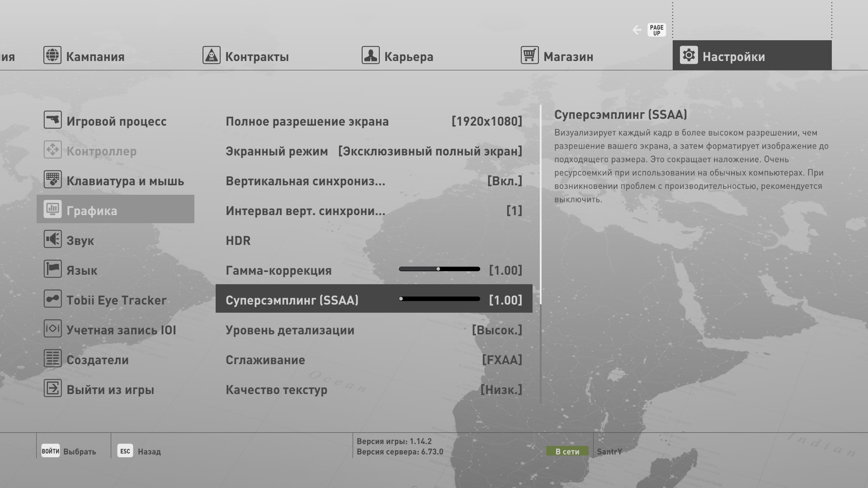This screenshot has width=868, height=488.
Task: Click the settings list scrollbar
Action: (x=541, y=254)
